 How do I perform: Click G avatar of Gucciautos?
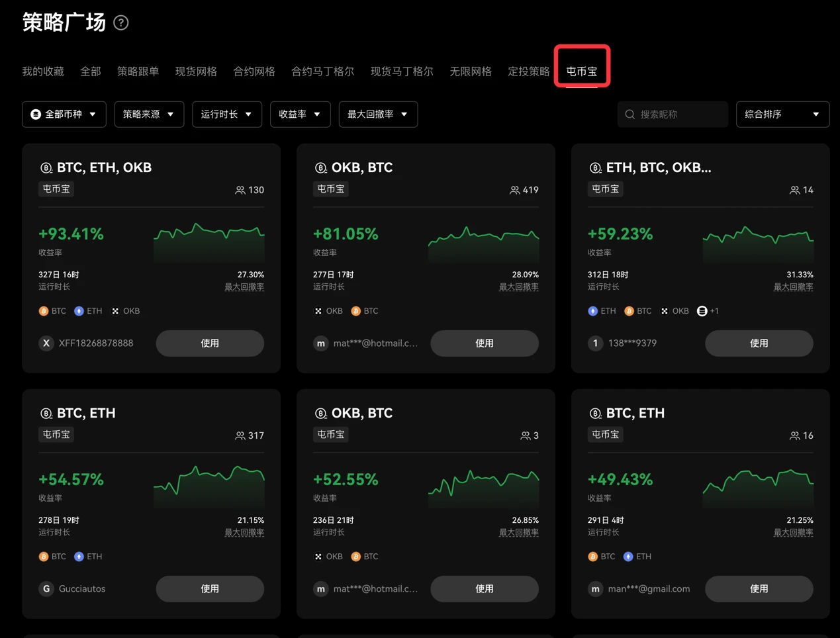[46, 589]
